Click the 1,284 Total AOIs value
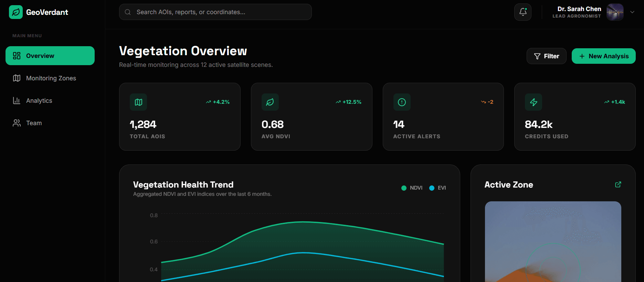644x282 pixels. pos(143,124)
